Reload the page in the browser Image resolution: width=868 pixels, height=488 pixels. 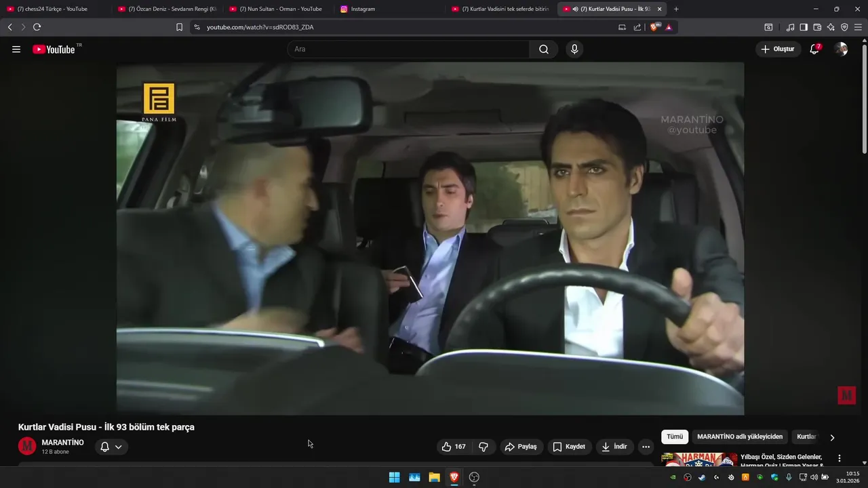tap(37, 27)
